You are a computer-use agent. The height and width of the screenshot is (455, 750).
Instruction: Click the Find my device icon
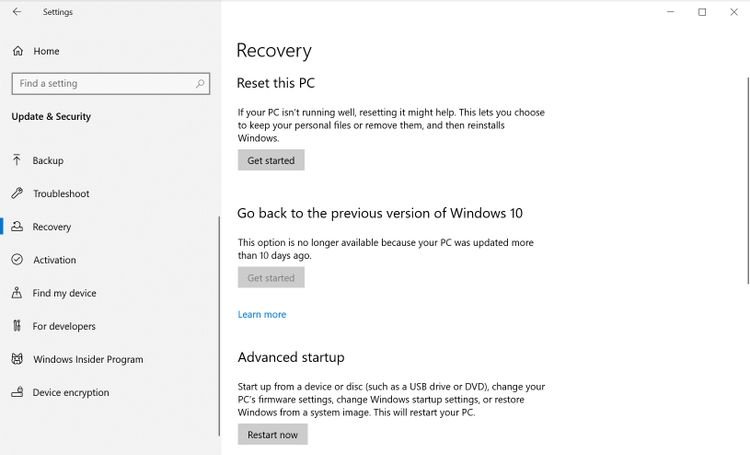click(x=17, y=292)
